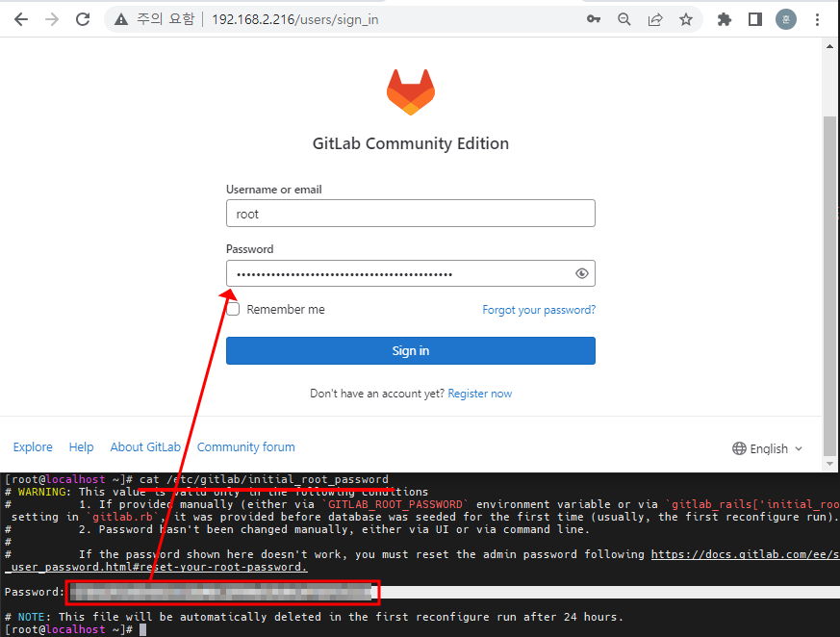The height and width of the screenshot is (637, 840).
Task: Click the terminal 'Password:' label
Action: (x=35, y=592)
